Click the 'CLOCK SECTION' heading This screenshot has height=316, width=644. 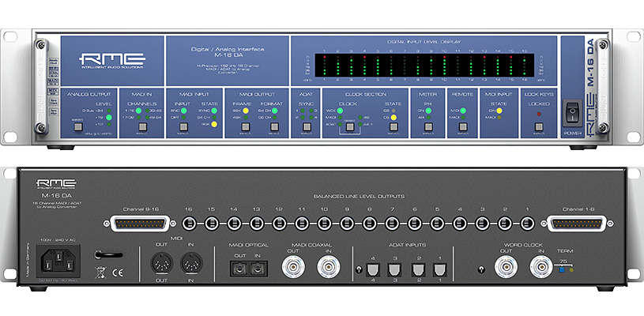point(366,94)
